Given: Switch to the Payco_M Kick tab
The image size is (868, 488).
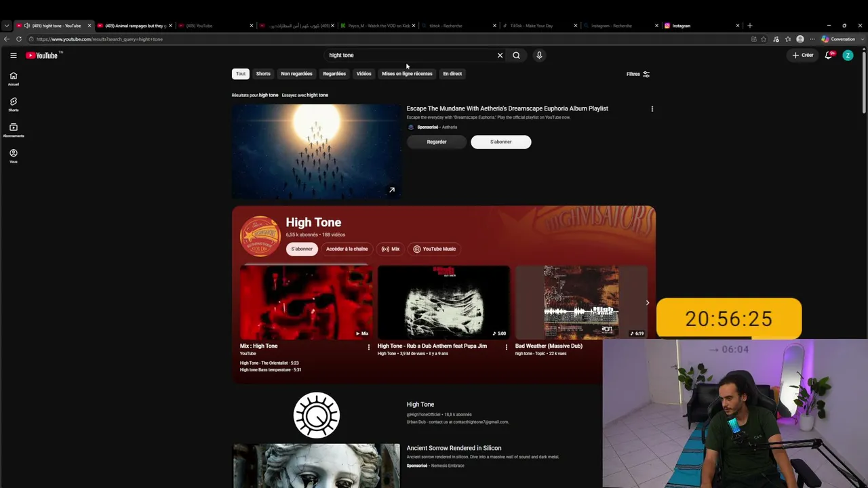Looking at the screenshot, I should (377, 26).
